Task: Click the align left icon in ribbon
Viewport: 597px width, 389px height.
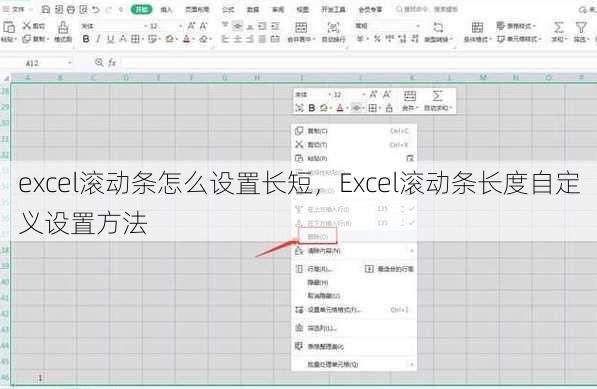Action: click(x=225, y=39)
